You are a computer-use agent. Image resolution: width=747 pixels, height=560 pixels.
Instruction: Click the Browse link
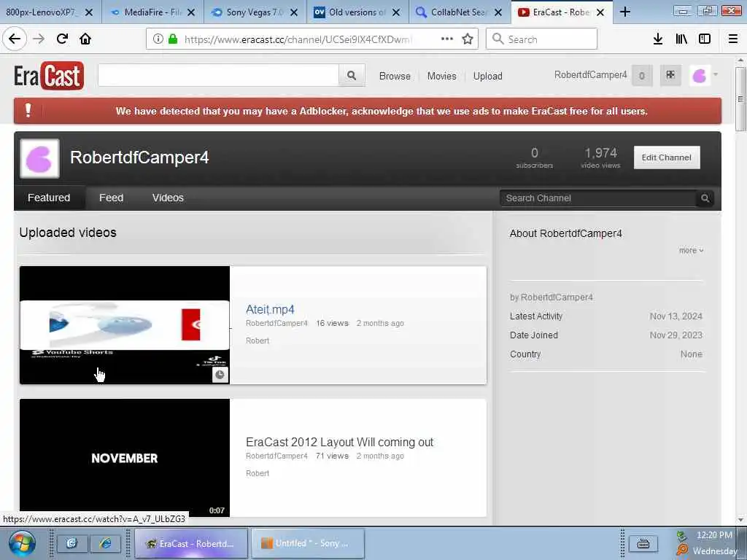point(395,76)
